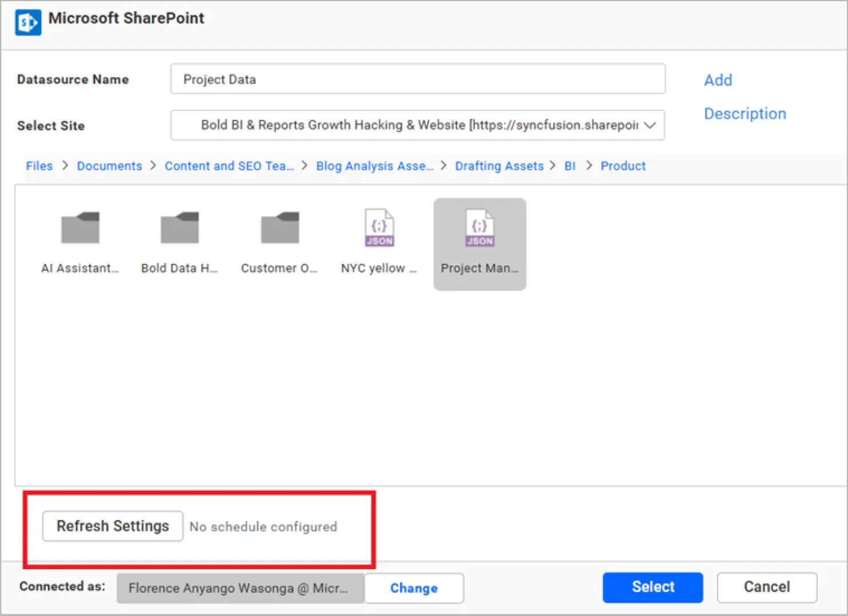The height and width of the screenshot is (616, 848).
Task: Click the 'NYC yellow ...' file label
Action: point(379,268)
